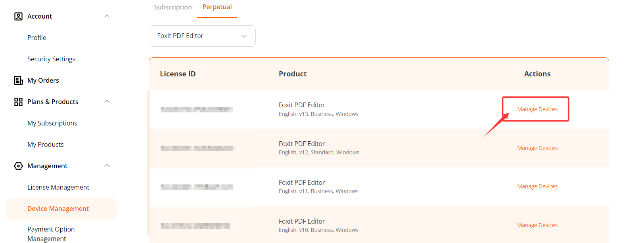This screenshot has height=243, width=644.
Task: Click the Management heading label
Action: coord(47,166)
